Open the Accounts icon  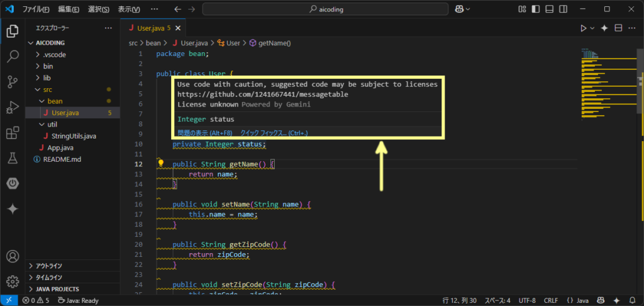coord(13,257)
